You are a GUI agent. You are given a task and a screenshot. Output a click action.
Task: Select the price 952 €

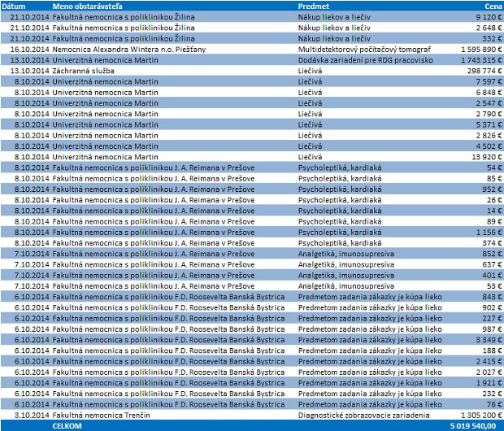492,189
